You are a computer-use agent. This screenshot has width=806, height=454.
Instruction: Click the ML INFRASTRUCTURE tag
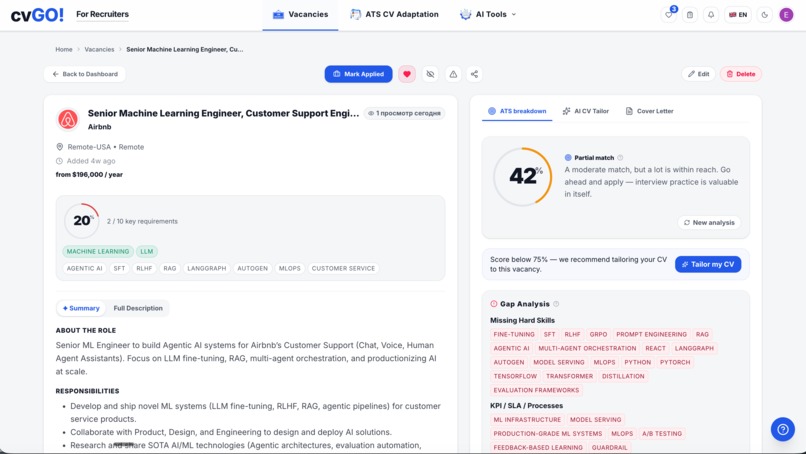coord(527,420)
